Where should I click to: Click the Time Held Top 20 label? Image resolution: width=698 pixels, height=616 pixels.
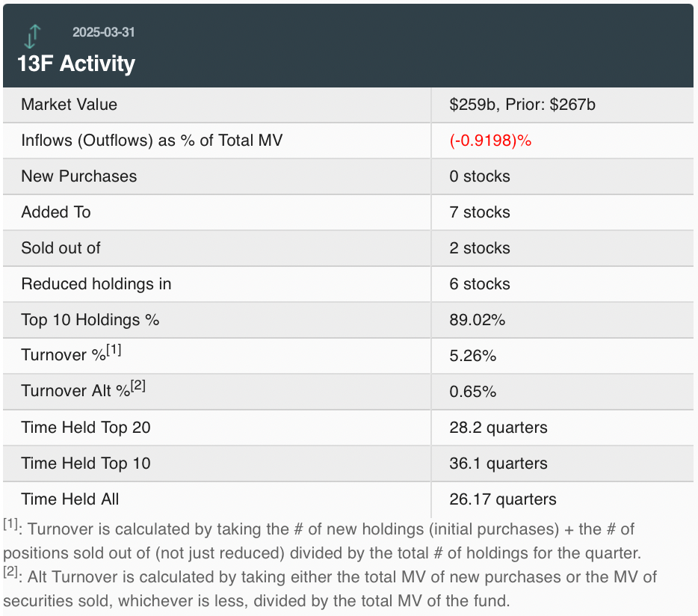tap(86, 428)
